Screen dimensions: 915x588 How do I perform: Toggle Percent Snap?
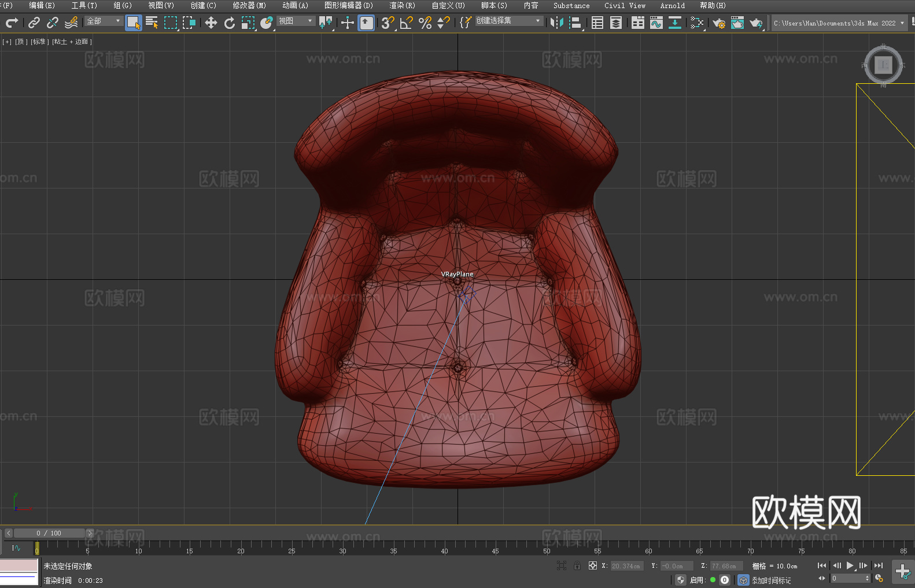click(425, 23)
